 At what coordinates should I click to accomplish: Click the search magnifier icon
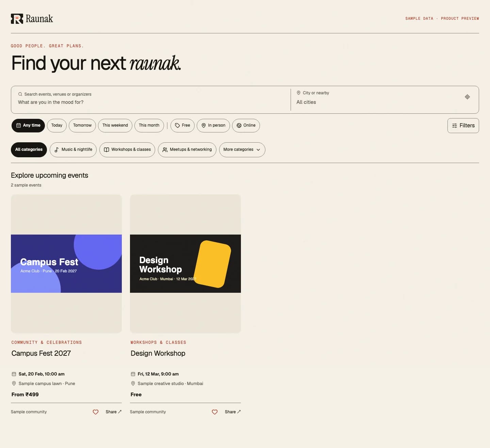[x=20, y=94]
